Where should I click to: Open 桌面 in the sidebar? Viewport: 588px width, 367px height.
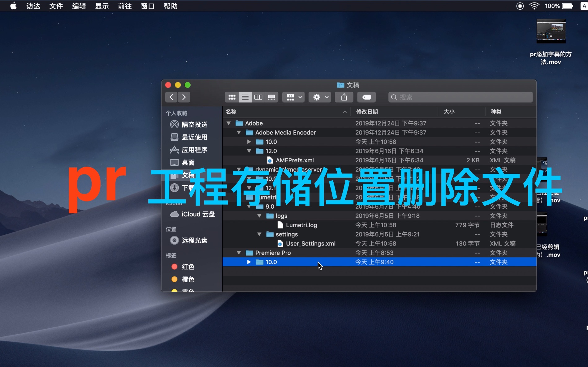click(183, 163)
